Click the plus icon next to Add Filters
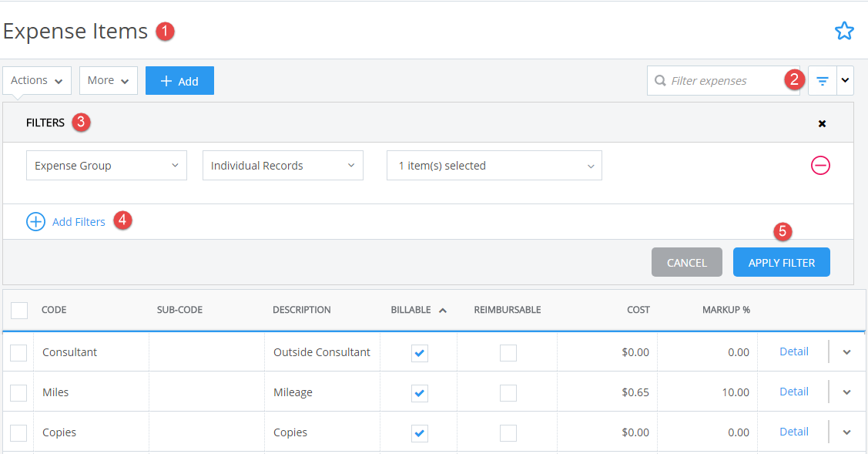Screen dimensions: 868x454 (x=35, y=221)
